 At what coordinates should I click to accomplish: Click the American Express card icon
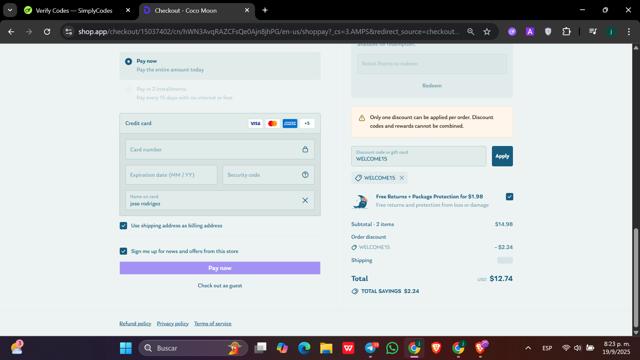(x=290, y=123)
